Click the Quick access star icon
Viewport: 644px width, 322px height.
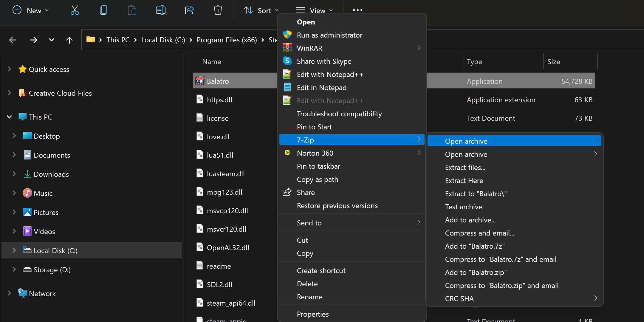point(22,69)
